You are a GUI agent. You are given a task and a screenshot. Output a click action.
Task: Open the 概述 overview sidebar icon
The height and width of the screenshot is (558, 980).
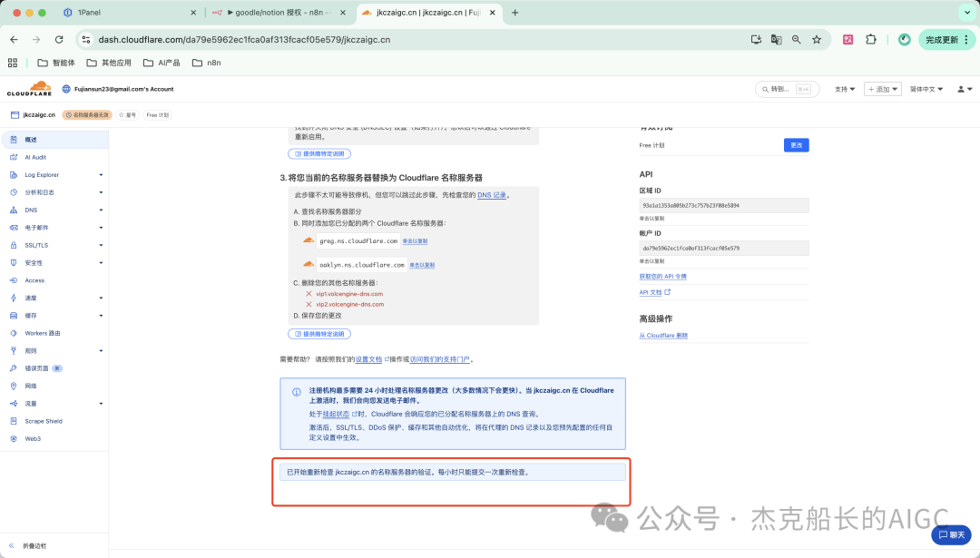click(13, 140)
